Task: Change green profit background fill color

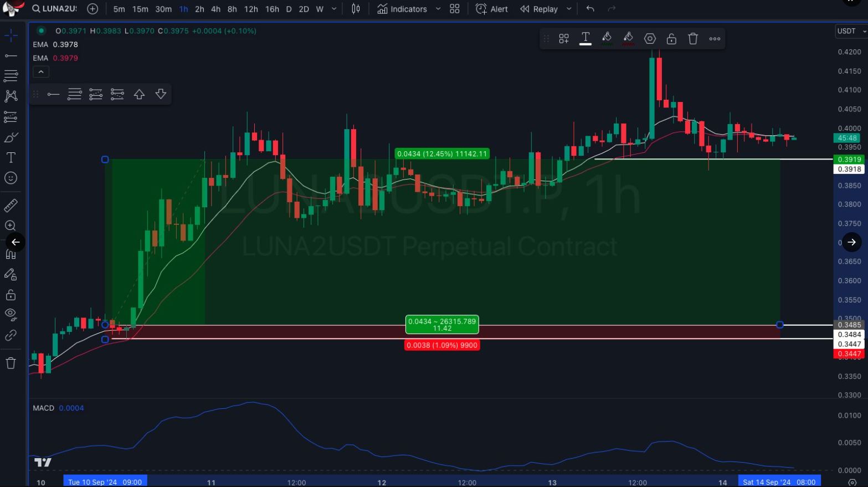Action: click(x=607, y=39)
